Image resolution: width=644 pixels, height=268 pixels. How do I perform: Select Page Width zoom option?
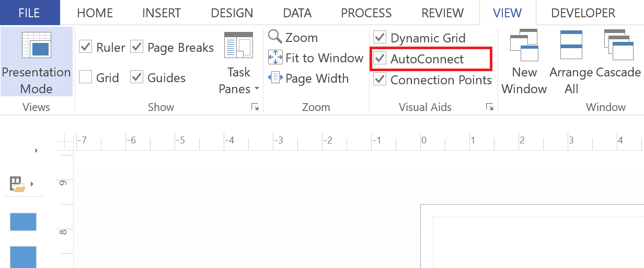pyautogui.click(x=308, y=78)
